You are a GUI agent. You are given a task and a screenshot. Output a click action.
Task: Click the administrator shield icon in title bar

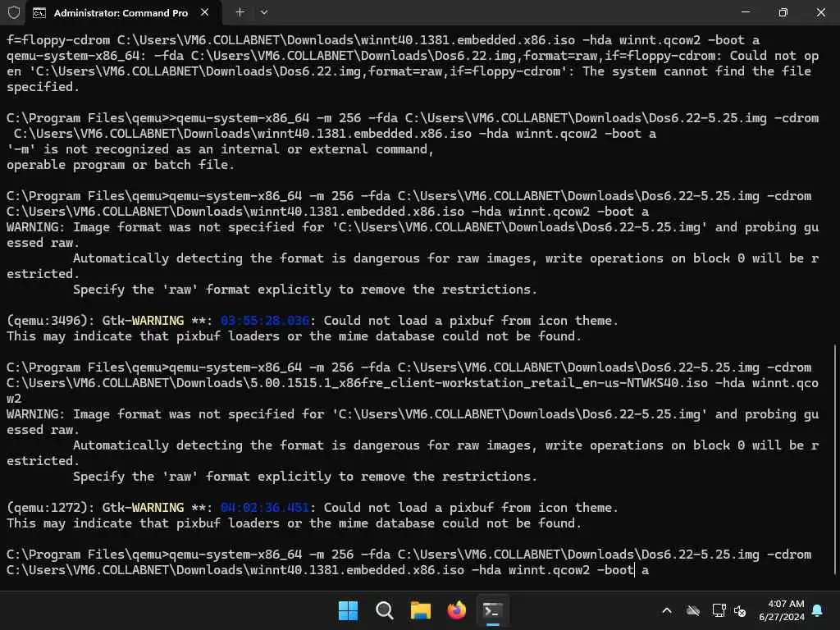pos(14,12)
